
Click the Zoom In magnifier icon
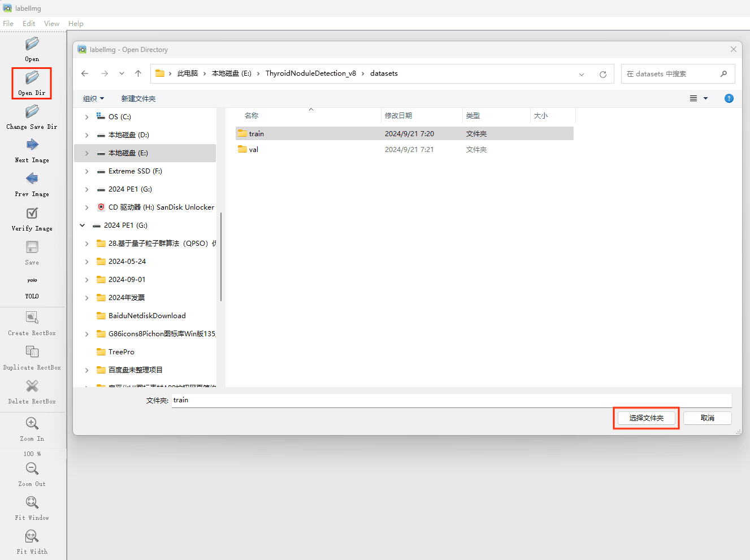pyautogui.click(x=32, y=424)
